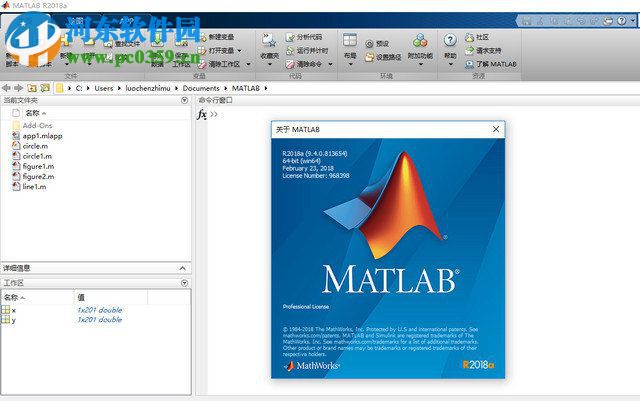This screenshot has width=640, height=401.
Task: Open the Layout (布局) dropdown
Action: [x=350, y=51]
